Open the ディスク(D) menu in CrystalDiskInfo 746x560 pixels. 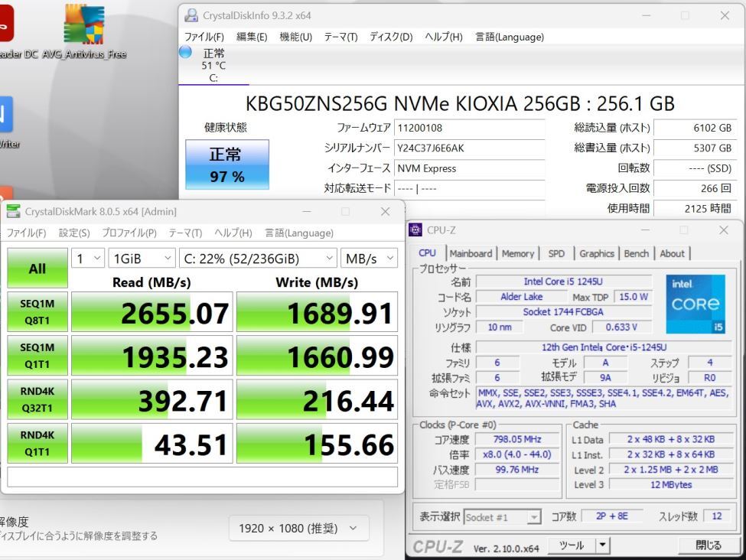(390, 36)
